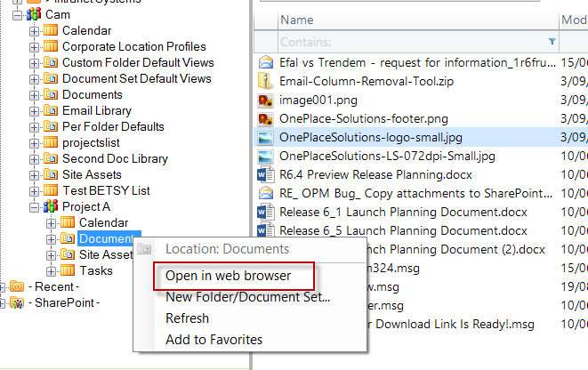Select New Folder/Document Set menu option
The width and height of the screenshot is (588, 370).
pyautogui.click(x=247, y=297)
